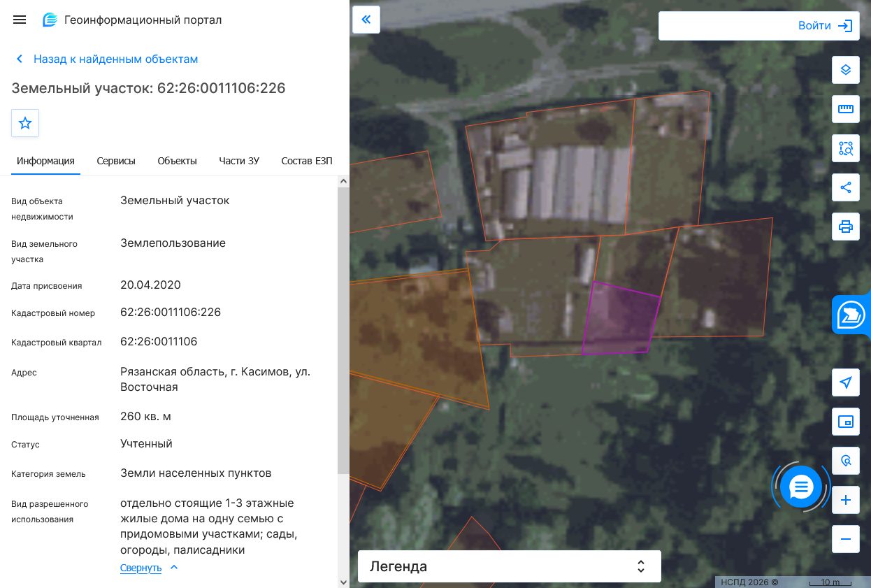The image size is (871, 588).
Task: Zoom in the map with plus
Action: [846, 500]
